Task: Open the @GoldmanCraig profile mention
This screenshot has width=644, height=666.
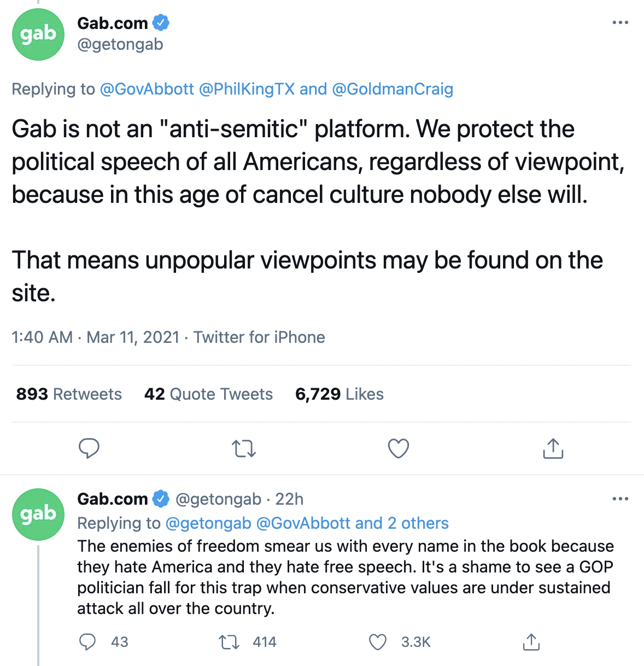Action: [393, 89]
